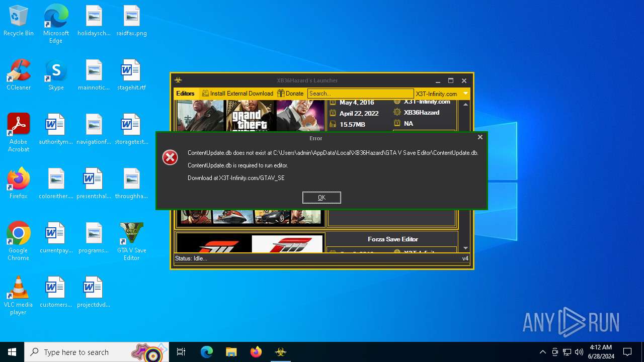Select the programs... desktop file

(94, 238)
